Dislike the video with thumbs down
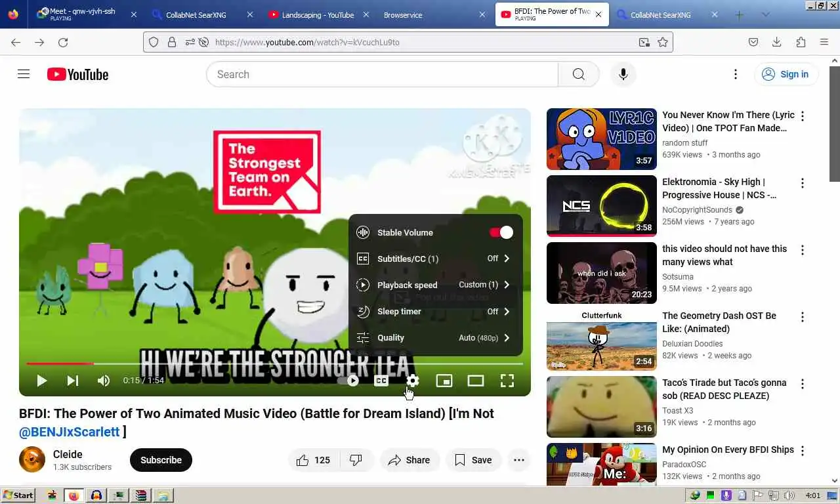This screenshot has width=840, height=504. [x=356, y=460]
